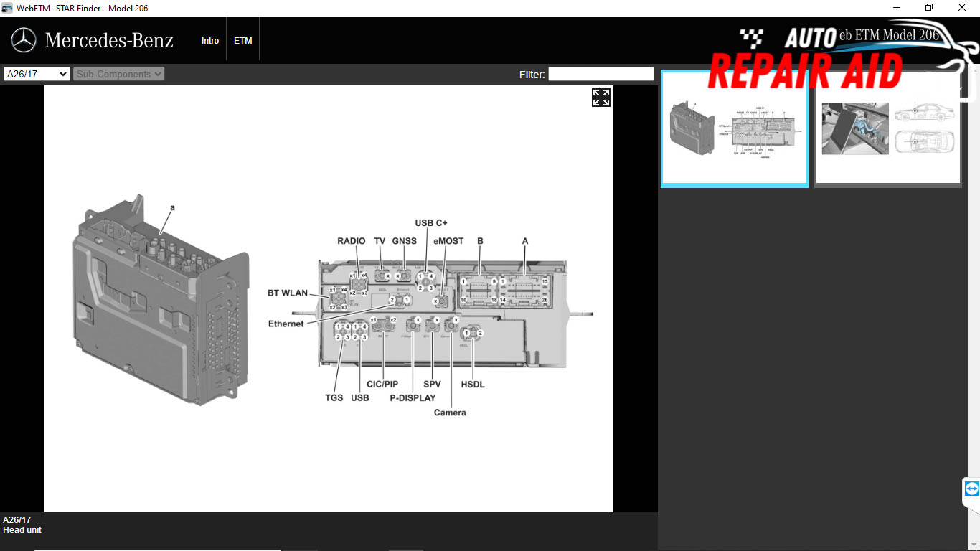Click the RADIO connector label
The width and height of the screenshot is (980, 551).
pos(352,241)
